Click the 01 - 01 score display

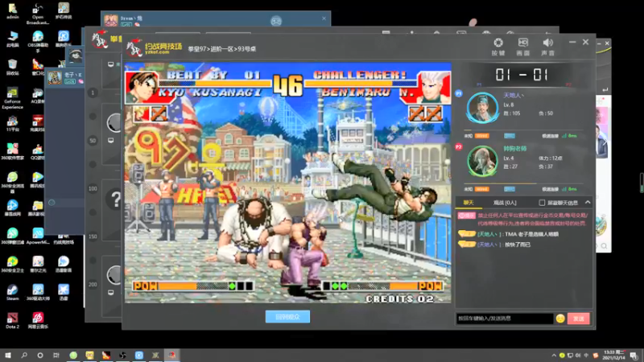pos(522,75)
